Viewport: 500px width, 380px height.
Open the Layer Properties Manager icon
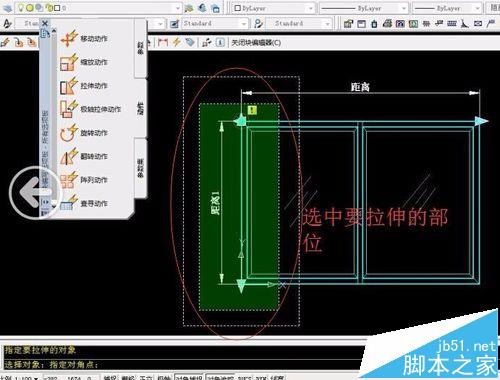[x=7, y=8]
